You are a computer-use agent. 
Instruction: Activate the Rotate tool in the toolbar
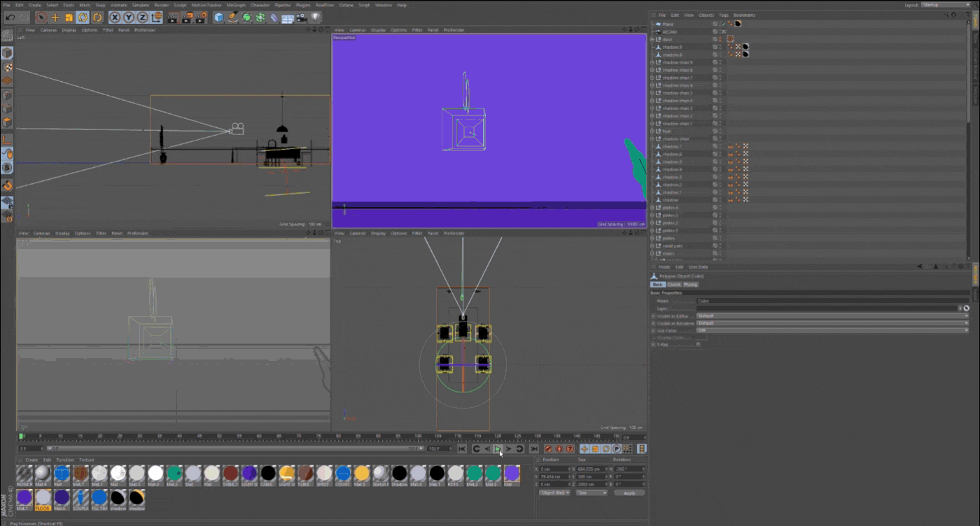[83, 17]
